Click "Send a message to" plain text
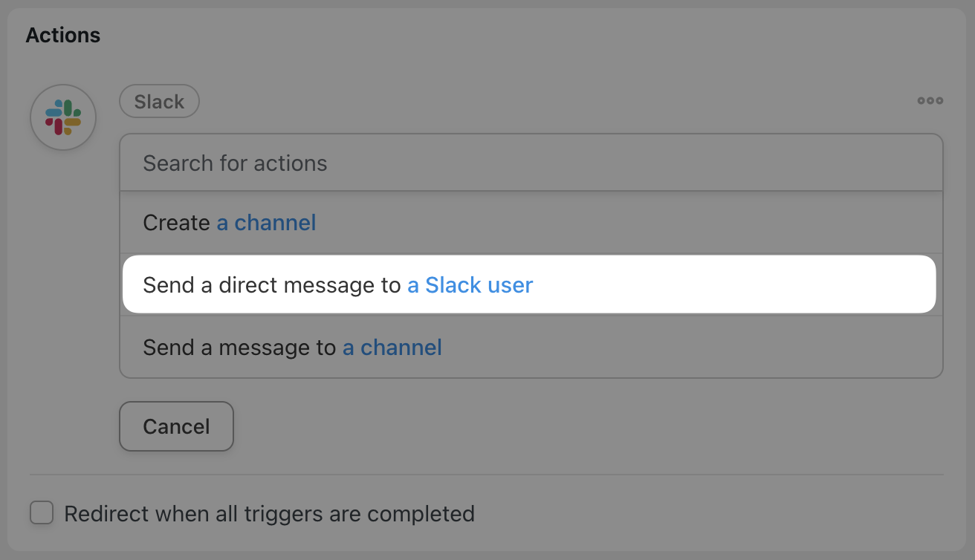975x560 pixels. click(x=239, y=347)
